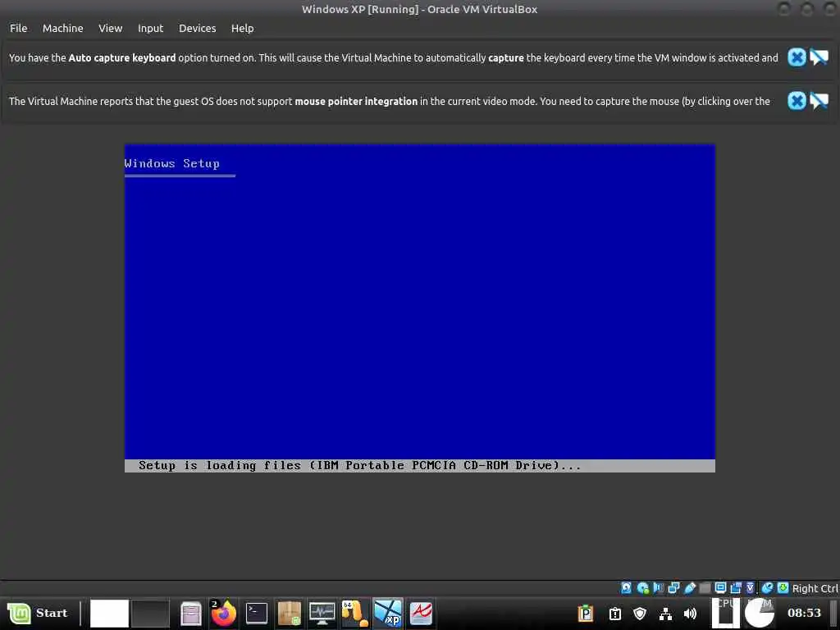This screenshot has height=630, width=840.
Task: Click the display monitor indicator
Action: click(x=720, y=588)
